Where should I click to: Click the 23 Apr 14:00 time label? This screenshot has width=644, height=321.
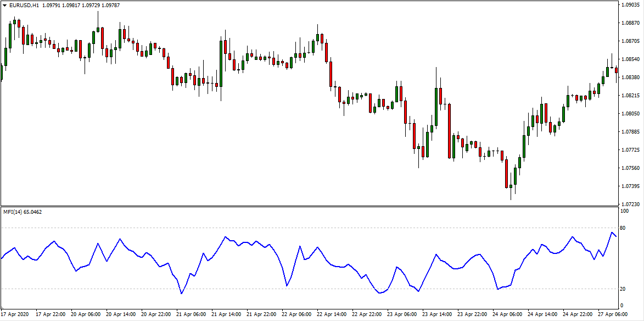[x=438, y=315]
